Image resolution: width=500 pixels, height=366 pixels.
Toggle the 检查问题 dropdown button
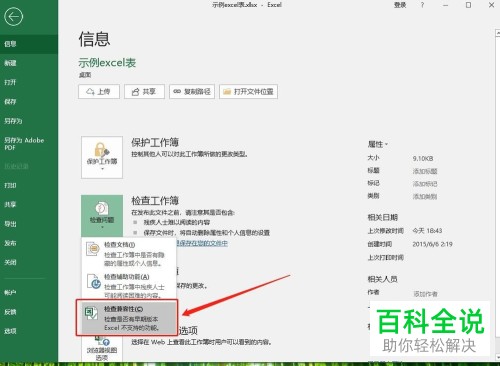click(x=102, y=216)
